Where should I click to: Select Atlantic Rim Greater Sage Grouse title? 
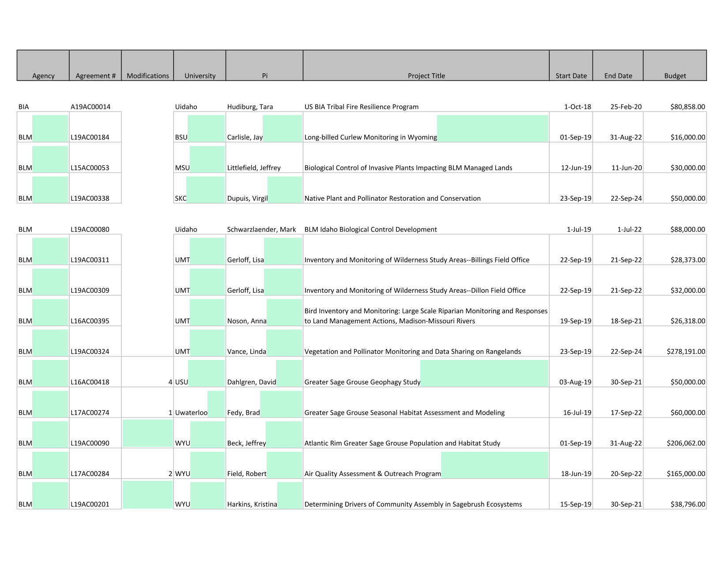(402, 443)
